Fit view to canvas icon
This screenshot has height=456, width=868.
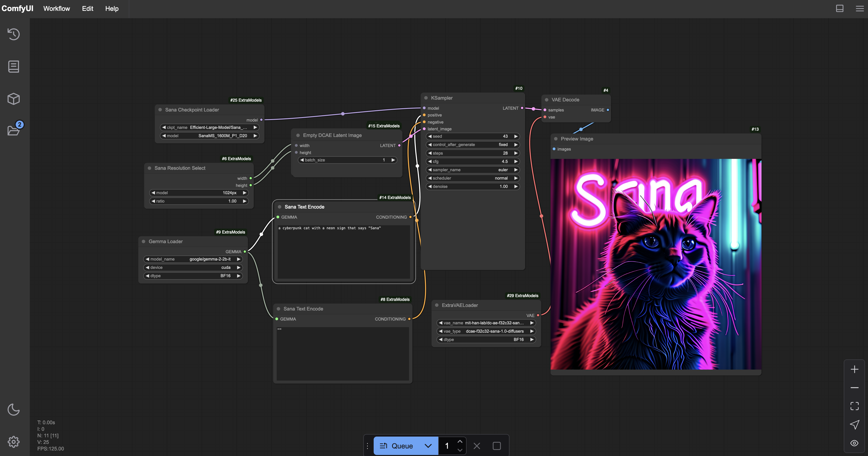tap(855, 406)
